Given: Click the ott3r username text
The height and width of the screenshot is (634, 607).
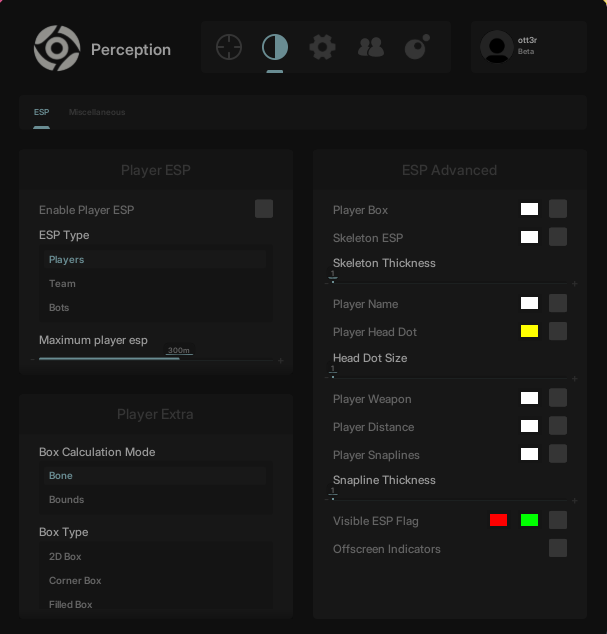Looking at the screenshot, I should coord(527,40).
